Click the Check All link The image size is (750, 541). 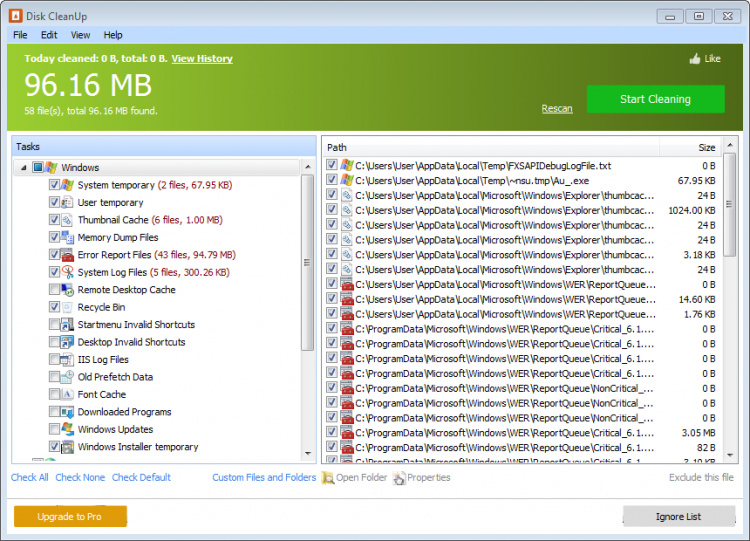pos(30,477)
